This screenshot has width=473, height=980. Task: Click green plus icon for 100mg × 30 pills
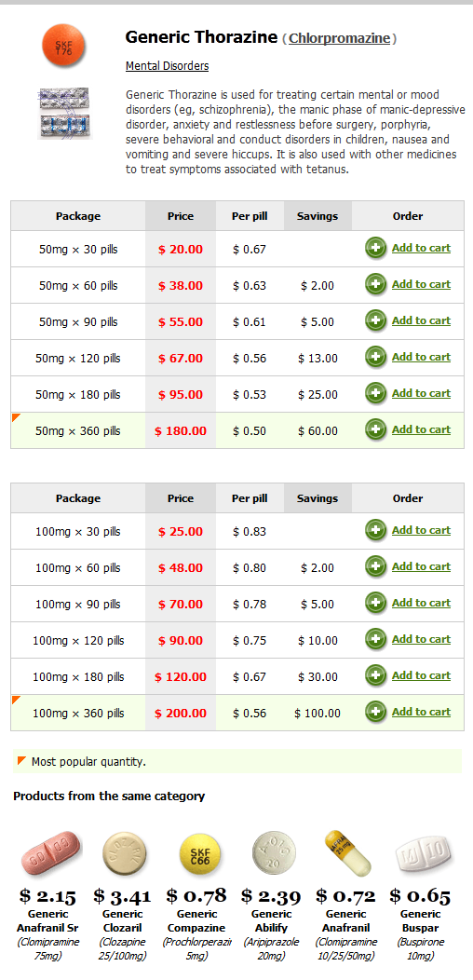coord(375,530)
